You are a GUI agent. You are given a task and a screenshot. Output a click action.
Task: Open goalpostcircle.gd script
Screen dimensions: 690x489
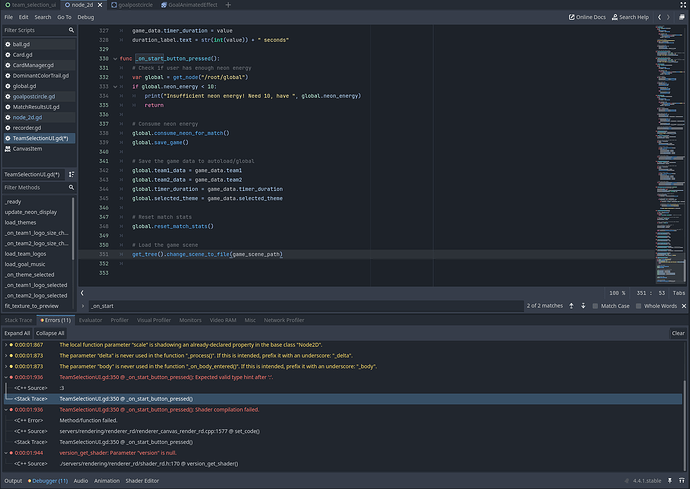[x=39, y=96]
